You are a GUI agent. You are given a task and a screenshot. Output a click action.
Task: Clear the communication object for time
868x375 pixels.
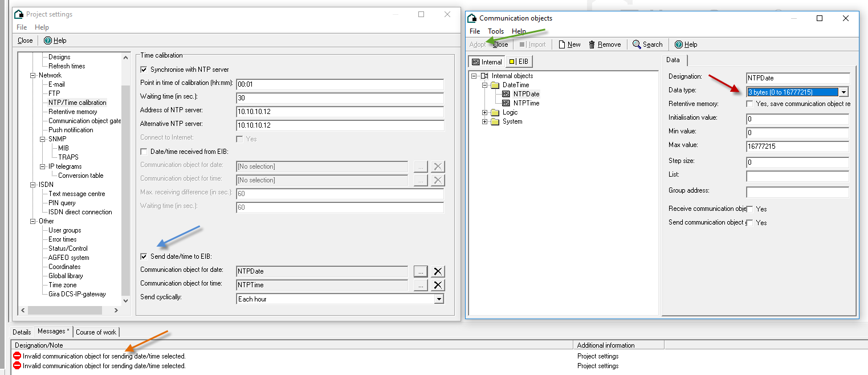[x=437, y=285]
